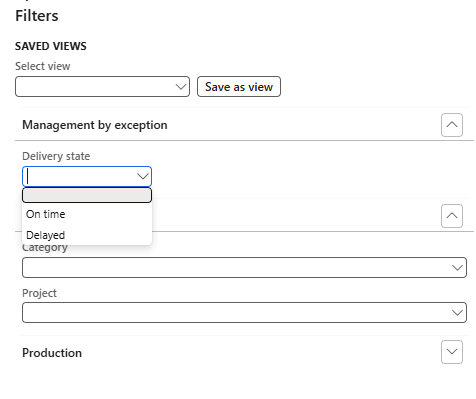
Task: Click inside the Category combo box
Action: 244,267
